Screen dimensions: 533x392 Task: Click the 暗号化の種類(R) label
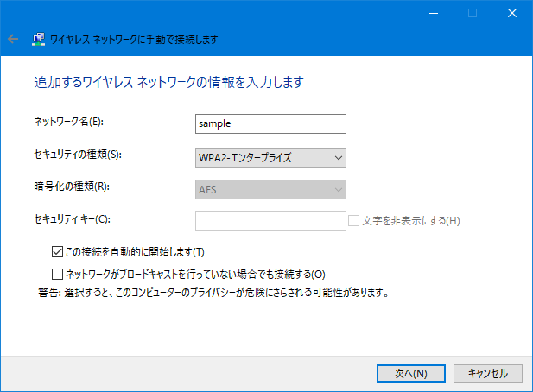(72, 187)
